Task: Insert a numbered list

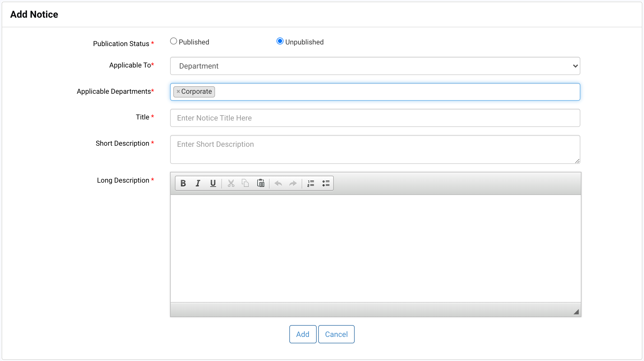Action: click(x=311, y=183)
